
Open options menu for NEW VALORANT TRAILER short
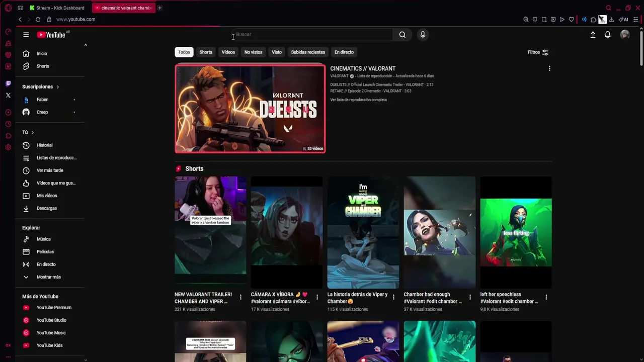coord(240,297)
